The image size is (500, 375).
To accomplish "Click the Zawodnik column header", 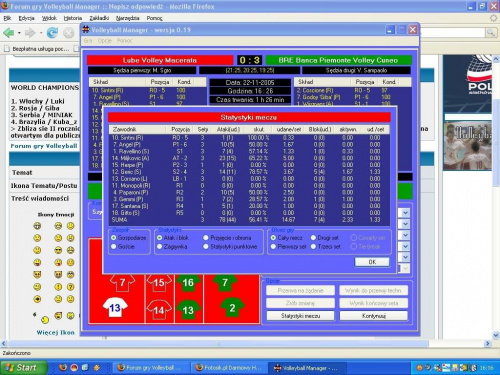I will coord(137,129).
